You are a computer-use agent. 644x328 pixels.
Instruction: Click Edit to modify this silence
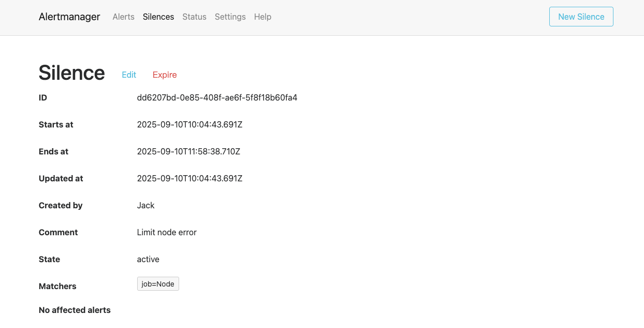[x=129, y=75]
